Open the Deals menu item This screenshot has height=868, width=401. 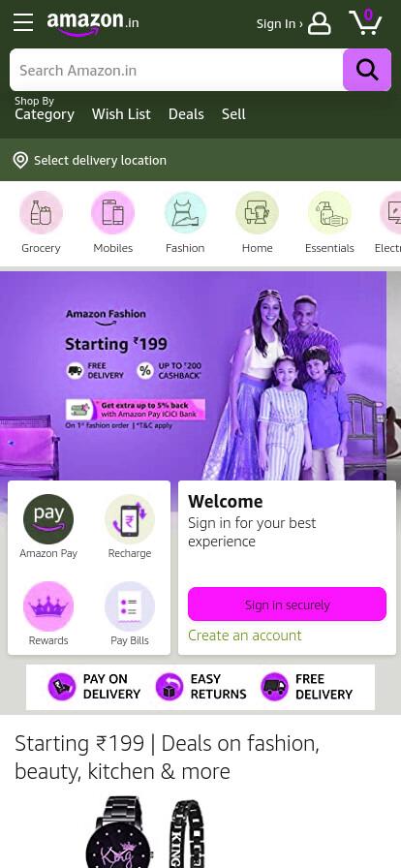pos(186,114)
